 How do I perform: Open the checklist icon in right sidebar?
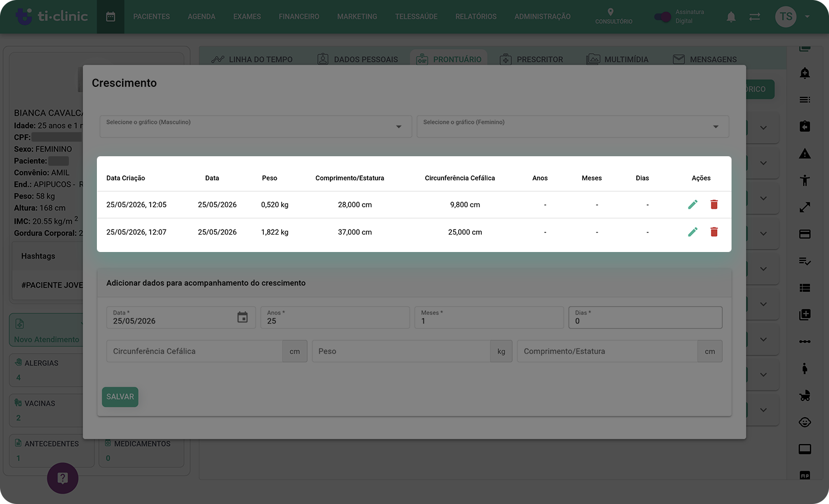coord(805,261)
